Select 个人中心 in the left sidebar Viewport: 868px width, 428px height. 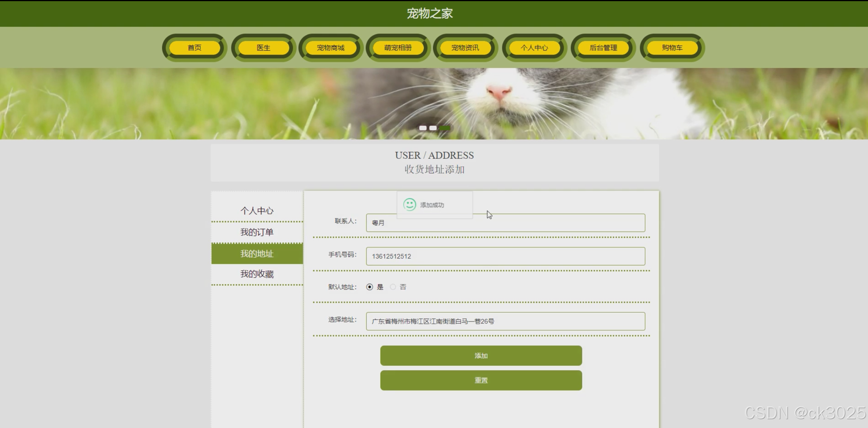point(257,211)
